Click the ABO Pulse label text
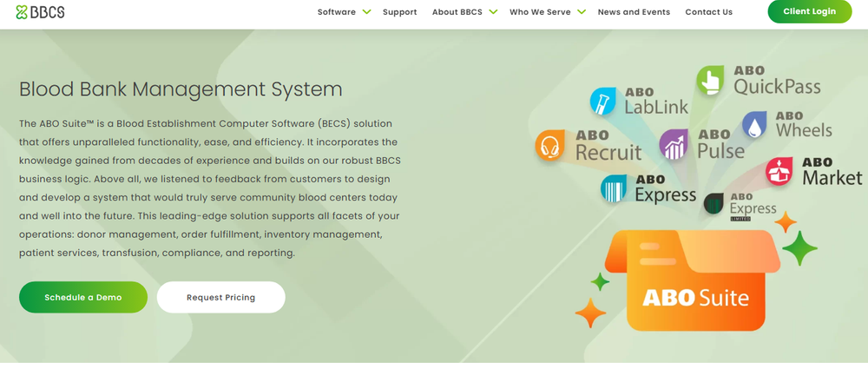The image size is (868, 369). coord(720,145)
